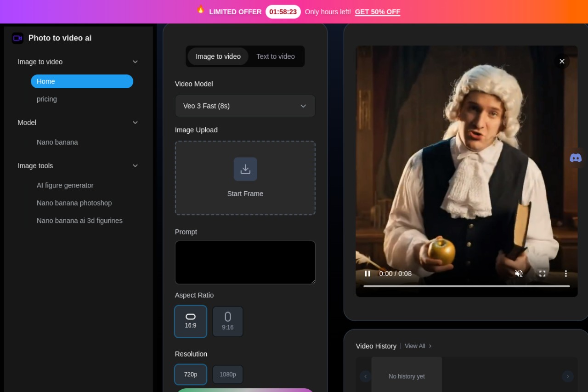Image resolution: width=588 pixels, height=392 pixels.
Task: Click the fire icon in the offer banner
Action: point(200,10)
